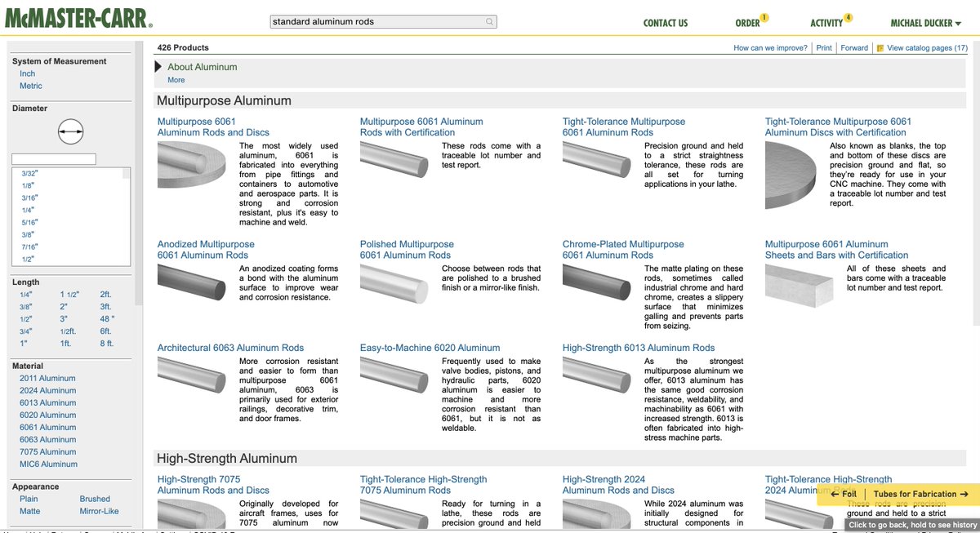Image resolution: width=980 pixels, height=533 pixels.
Task: Filter by material 6063 Aluminum
Action: coord(47,439)
